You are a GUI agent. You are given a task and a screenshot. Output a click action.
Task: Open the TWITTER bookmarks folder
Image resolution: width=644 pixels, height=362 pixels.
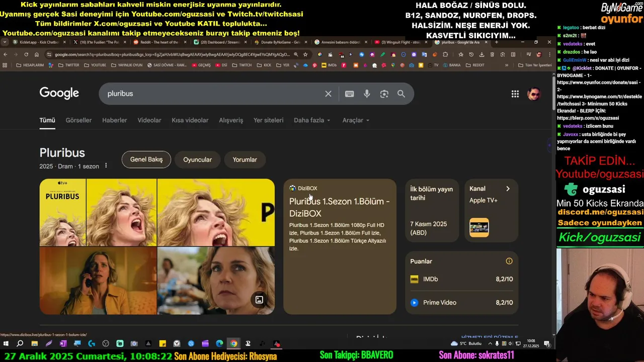68,65
